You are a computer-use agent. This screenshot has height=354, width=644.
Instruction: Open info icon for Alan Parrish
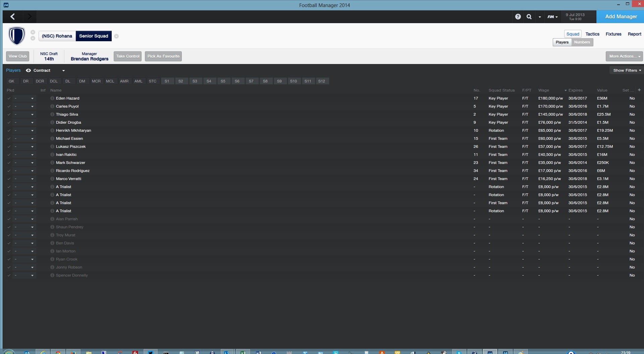click(52, 219)
